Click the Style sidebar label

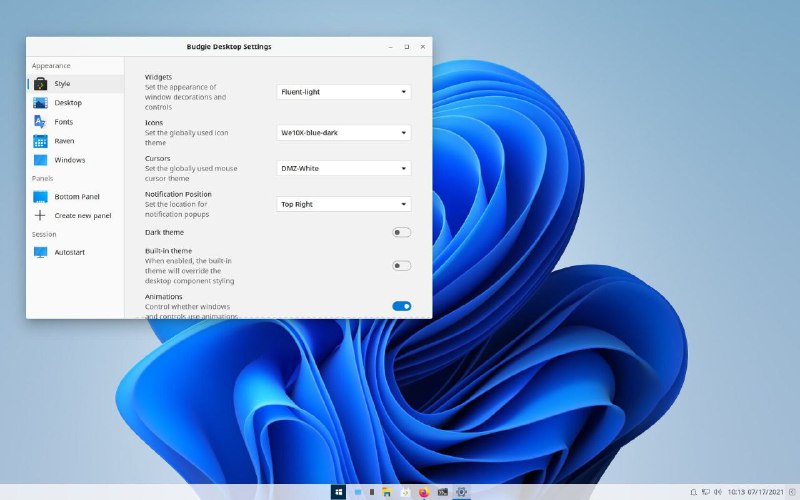pos(62,84)
